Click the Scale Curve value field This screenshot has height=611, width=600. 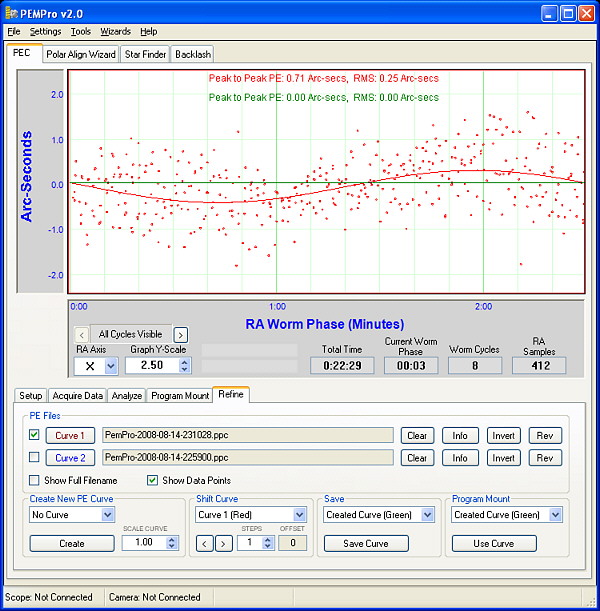coord(144,543)
